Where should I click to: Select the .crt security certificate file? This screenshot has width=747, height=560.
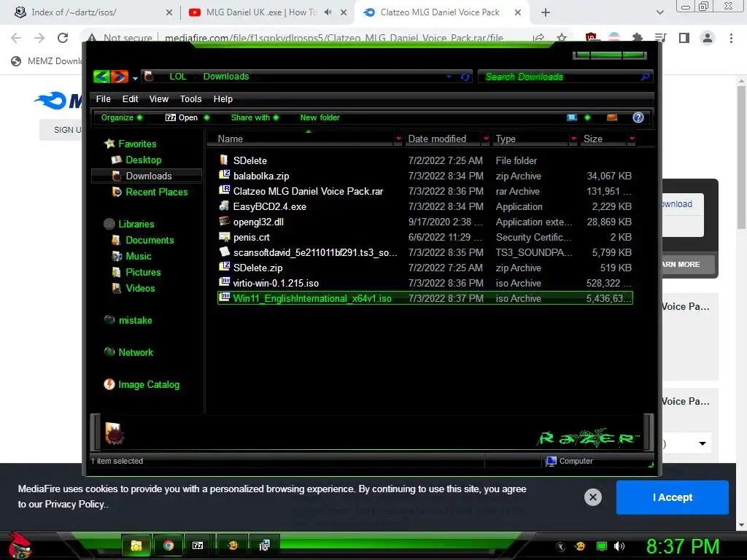click(x=251, y=237)
